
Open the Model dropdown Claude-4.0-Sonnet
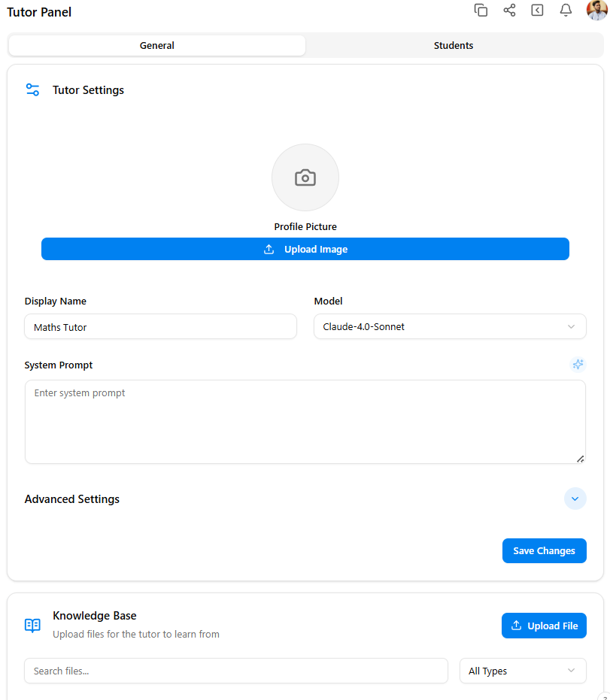click(449, 327)
